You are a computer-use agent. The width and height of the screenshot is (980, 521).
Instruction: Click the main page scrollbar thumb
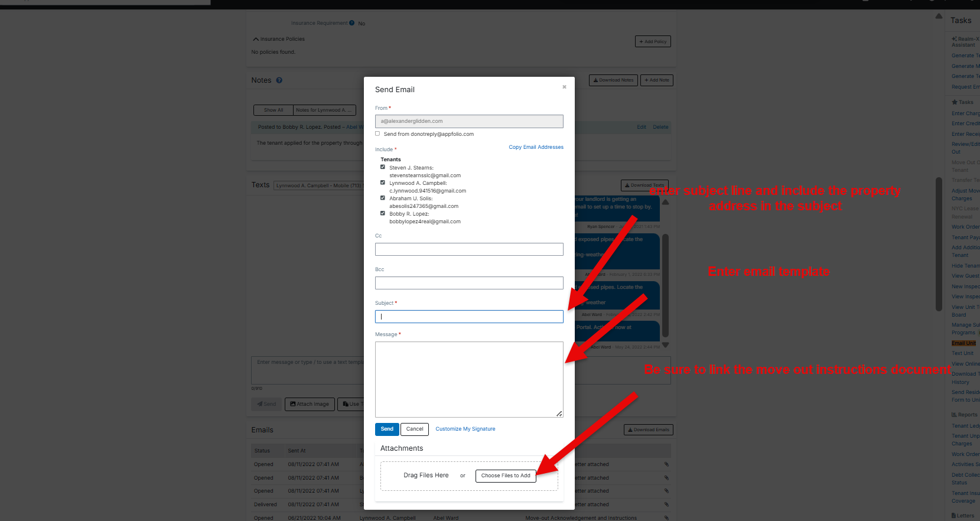pos(939,244)
